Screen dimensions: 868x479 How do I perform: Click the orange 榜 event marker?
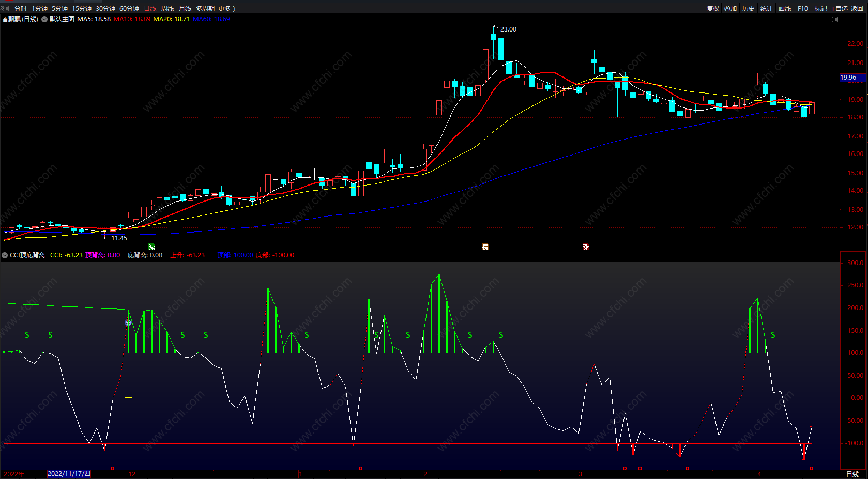pos(485,247)
